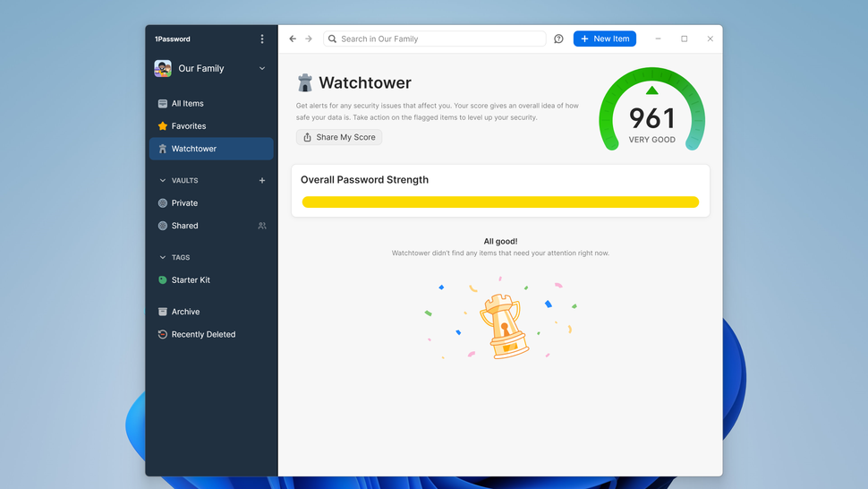The image size is (868, 489).
Task: Click the search magnifier icon
Action: pos(332,39)
